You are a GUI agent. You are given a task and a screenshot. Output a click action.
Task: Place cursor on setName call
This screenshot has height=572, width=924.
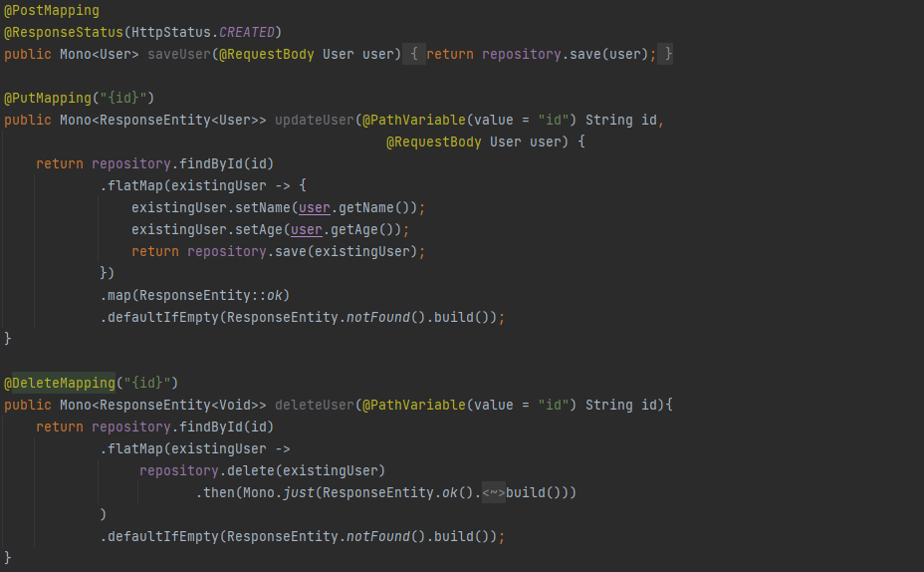point(263,208)
